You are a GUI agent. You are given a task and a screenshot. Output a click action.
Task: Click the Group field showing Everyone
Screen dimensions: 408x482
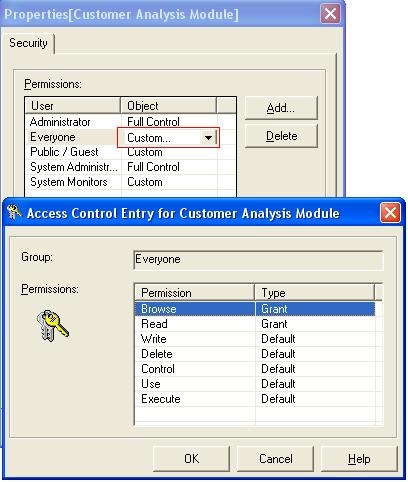tap(258, 259)
